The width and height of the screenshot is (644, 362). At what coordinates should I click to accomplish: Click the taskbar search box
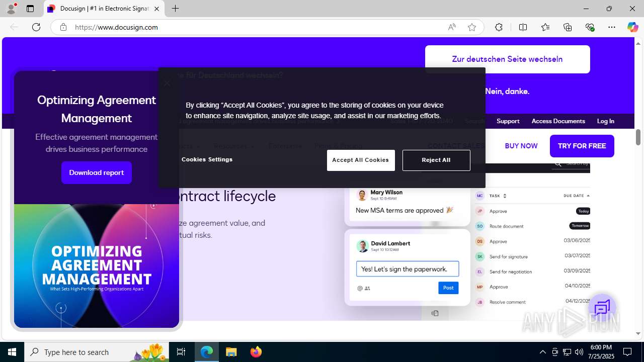(x=97, y=352)
